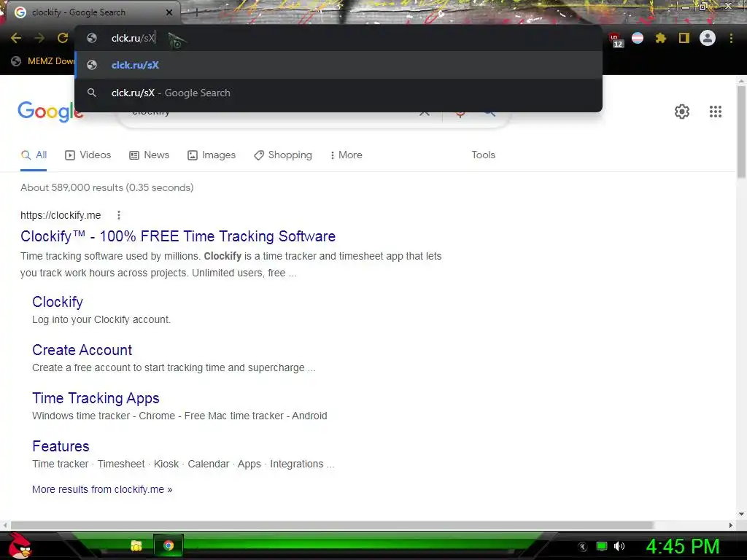This screenshot has width=747, height=560.
Task: Open Chrome's three-dot menu
Action: (x=731, y=38)
